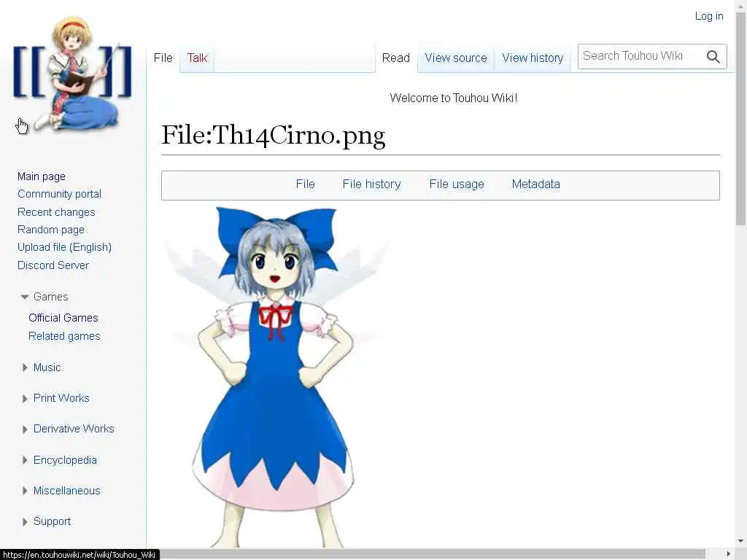Select the Read tab
Image resolution: width=747 pixels, height=560 pixels.
tap(396, 58)
